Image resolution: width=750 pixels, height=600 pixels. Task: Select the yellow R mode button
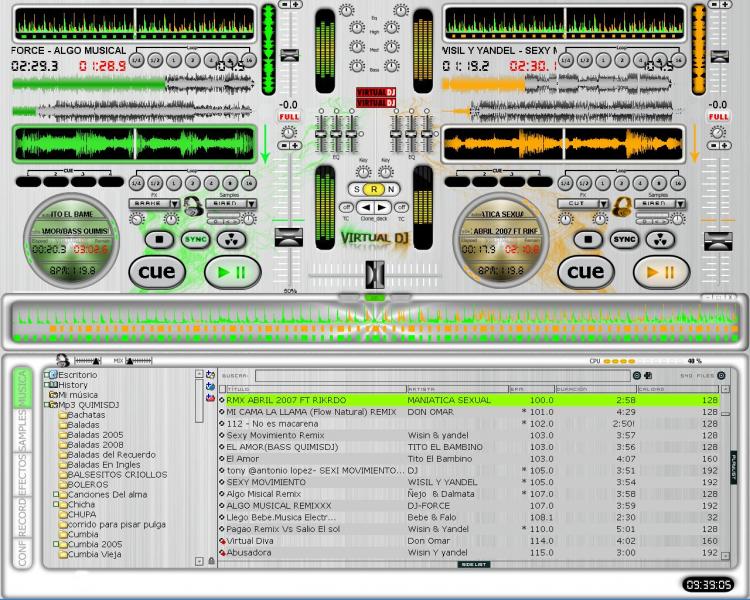(x=374, y=189)
